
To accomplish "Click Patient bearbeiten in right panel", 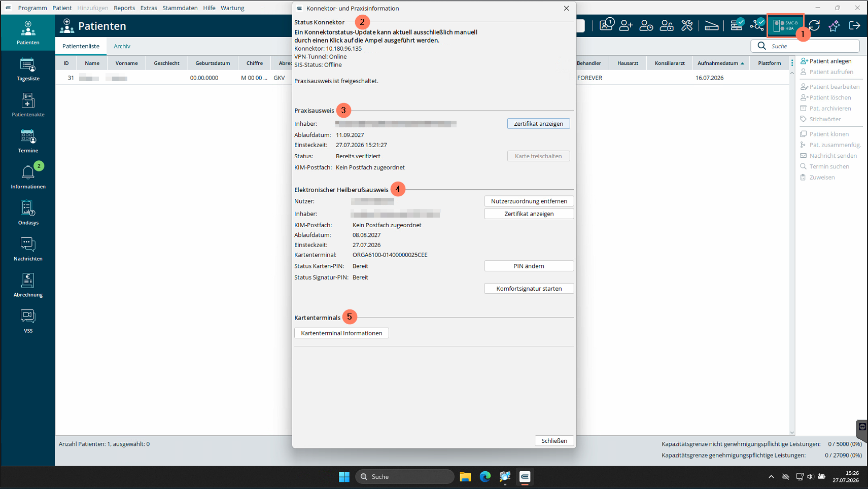I will click(830, 87).
